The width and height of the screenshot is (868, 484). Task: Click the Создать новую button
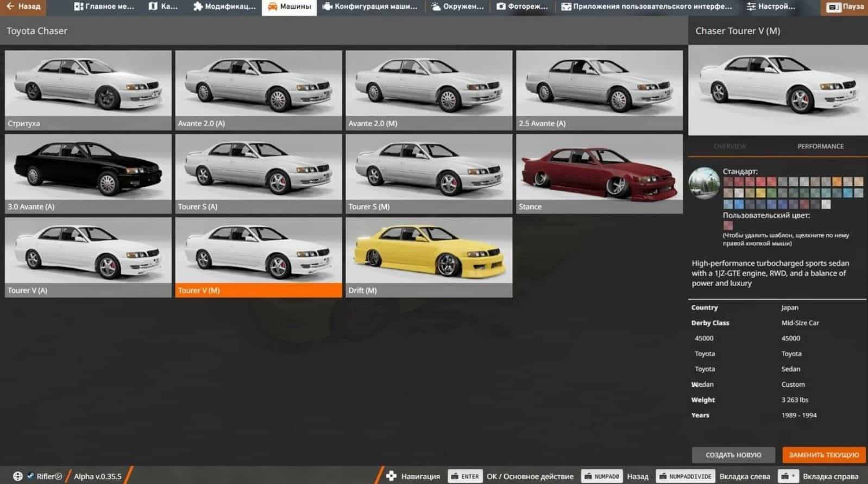click(733, 455)
